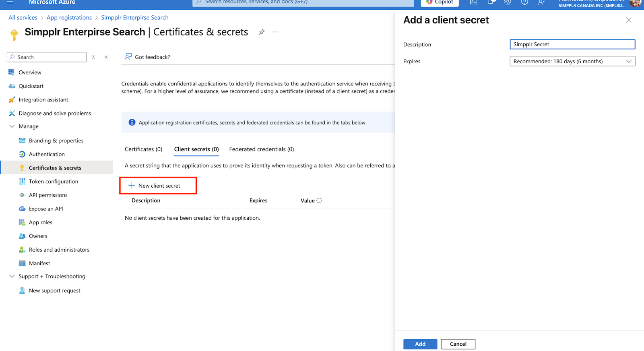
Task: Click the Got feedback icon
Action: coord(128,57)
